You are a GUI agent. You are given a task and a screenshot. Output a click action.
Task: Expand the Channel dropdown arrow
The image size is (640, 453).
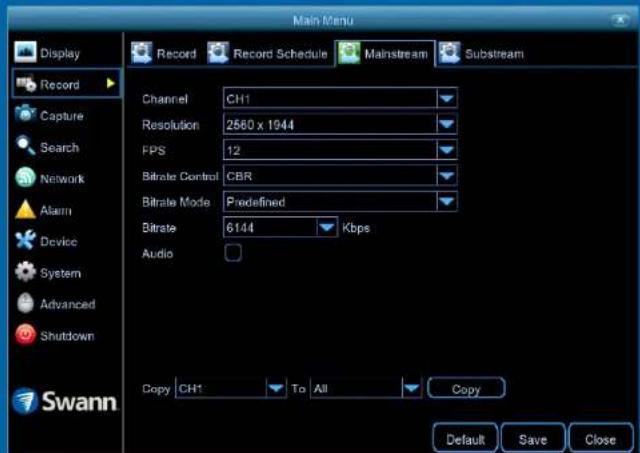click(447, 98)
